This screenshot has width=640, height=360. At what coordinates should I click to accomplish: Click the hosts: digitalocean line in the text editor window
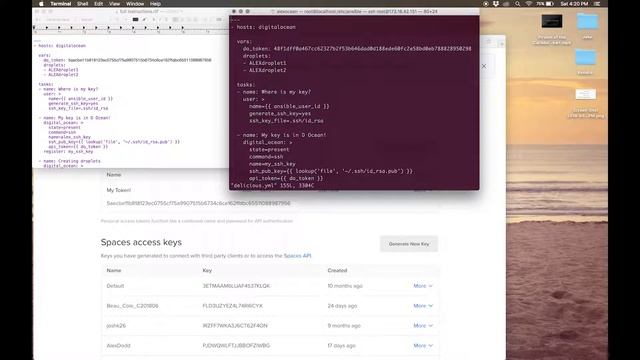[60, 46]
